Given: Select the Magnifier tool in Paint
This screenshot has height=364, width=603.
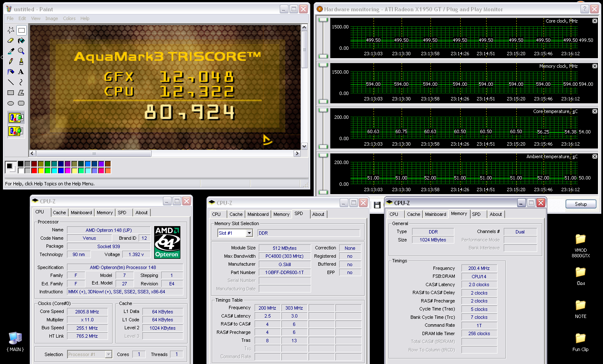Looking at the screenshot, I should (21, 51).
